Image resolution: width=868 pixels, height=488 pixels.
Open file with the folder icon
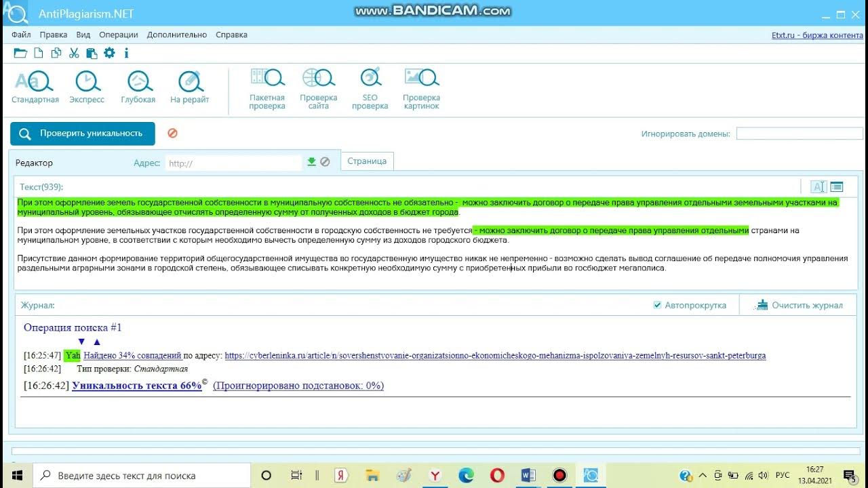coord(20,53)
